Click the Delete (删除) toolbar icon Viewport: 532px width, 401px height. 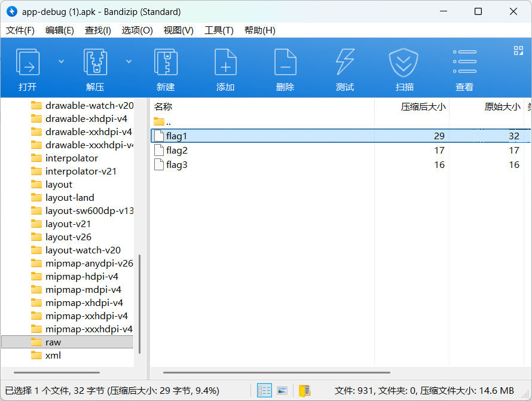285,62
